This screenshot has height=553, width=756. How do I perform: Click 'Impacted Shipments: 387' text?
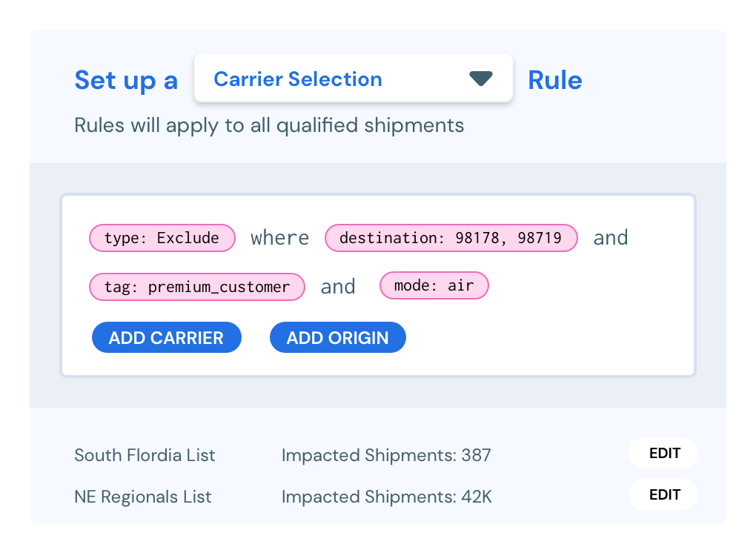coord(386,455)
